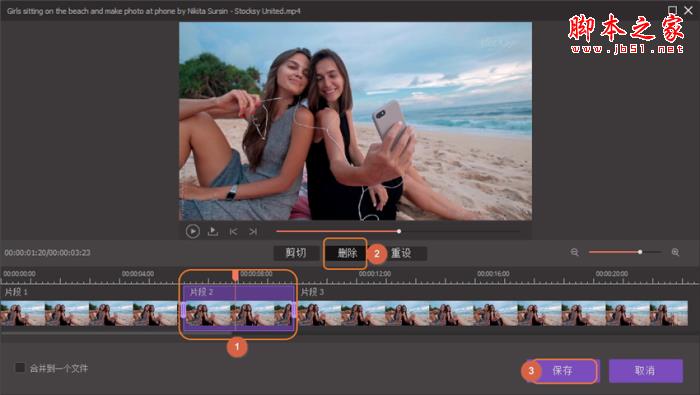Click the 重设 (reset) button
This screenshot has width=700, height=395.
pyautogui.click(x=401, y=253)
